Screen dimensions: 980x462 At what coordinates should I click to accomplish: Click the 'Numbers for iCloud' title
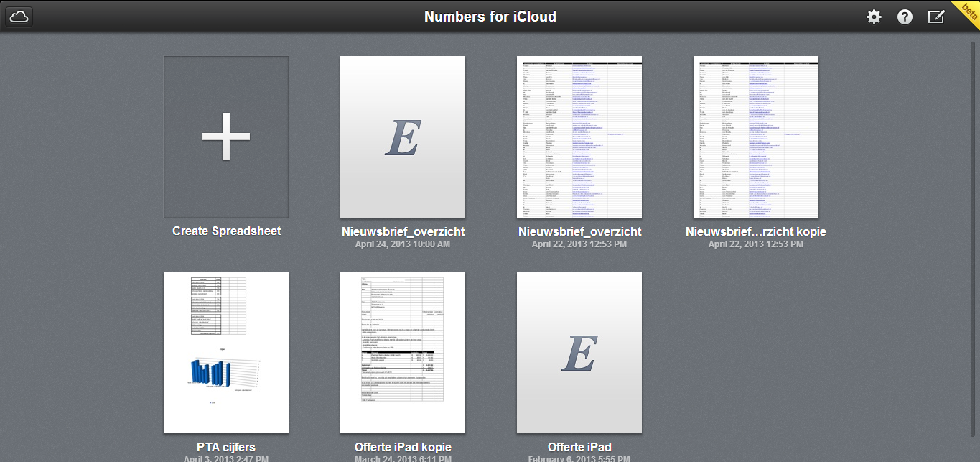tap(490, 17)
